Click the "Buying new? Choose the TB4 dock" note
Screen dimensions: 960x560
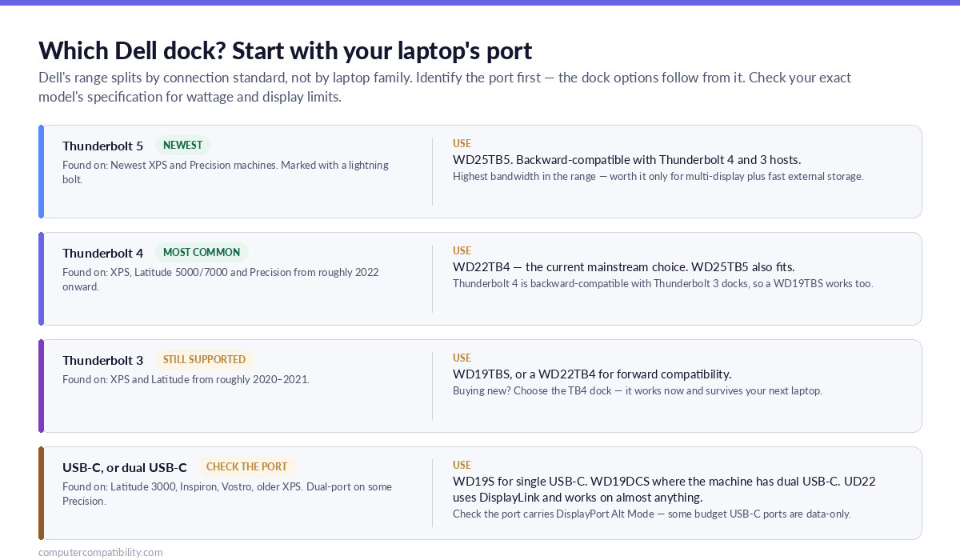click(x=637, y=390)
